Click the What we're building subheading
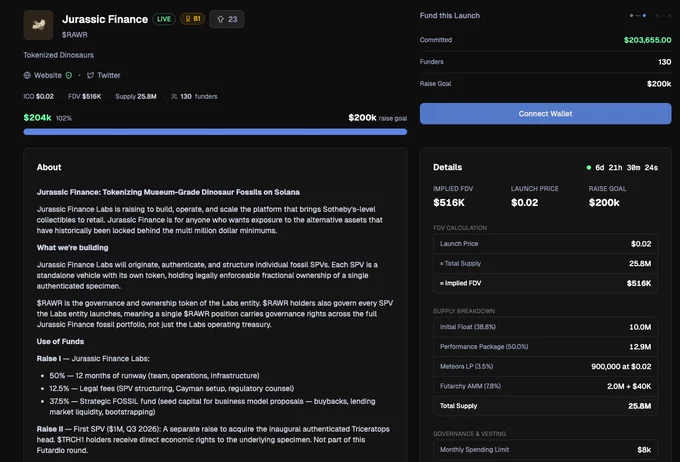 (72, 248)
